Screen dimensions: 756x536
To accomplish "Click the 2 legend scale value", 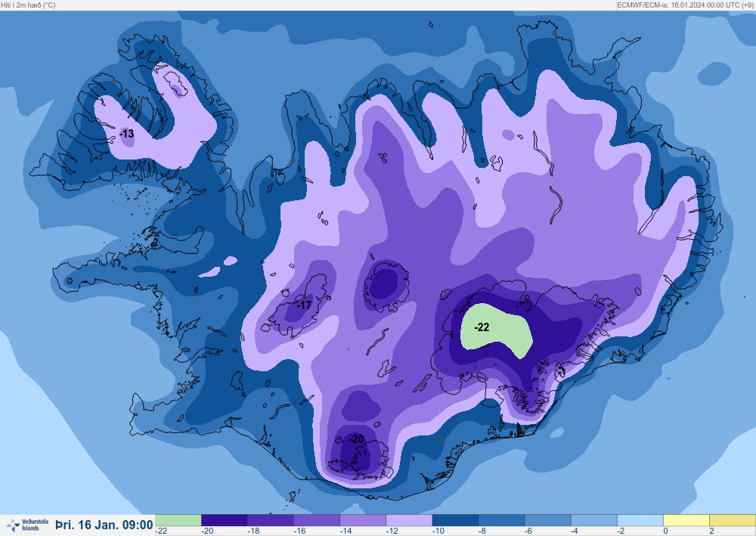I will (x=712, y=531).
